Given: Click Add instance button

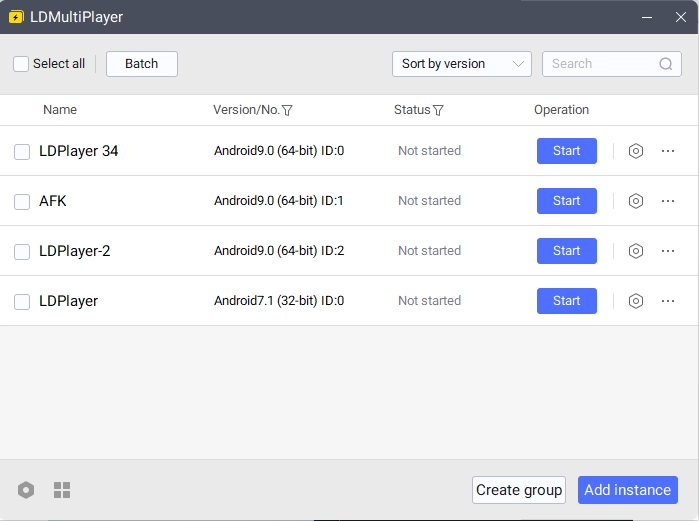Looking at the screenshot, I should [x=627, y=490].
